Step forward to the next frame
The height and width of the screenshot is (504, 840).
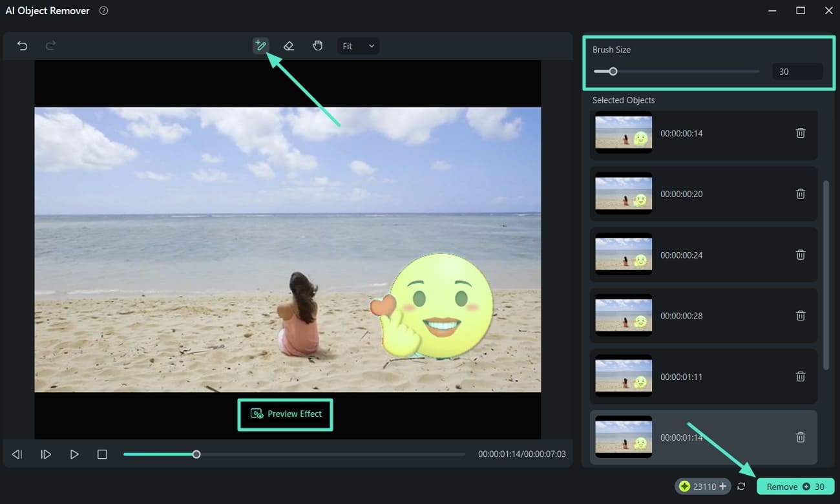point(46,454)
